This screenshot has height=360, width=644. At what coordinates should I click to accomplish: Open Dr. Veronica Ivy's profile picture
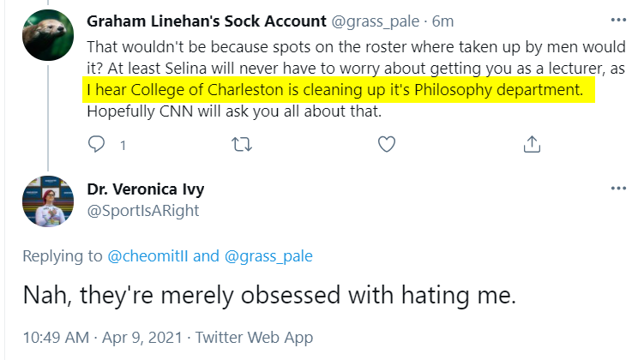[48, 201]
